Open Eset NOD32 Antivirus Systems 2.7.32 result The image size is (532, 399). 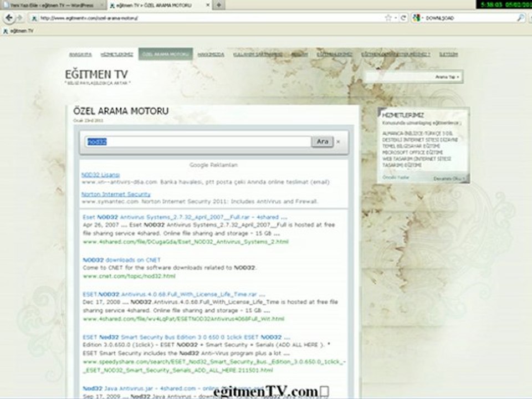(x=185, y=217)
